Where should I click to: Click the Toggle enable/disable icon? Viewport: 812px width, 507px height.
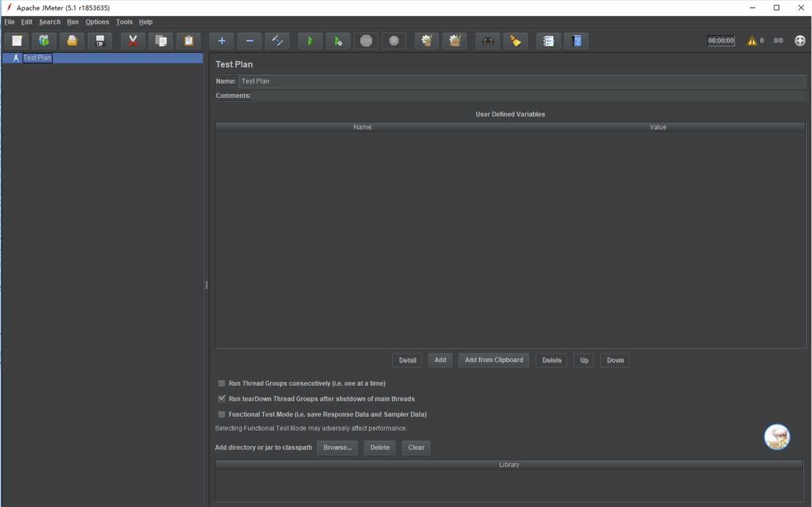pyautogui.click(x=277, y=41)
